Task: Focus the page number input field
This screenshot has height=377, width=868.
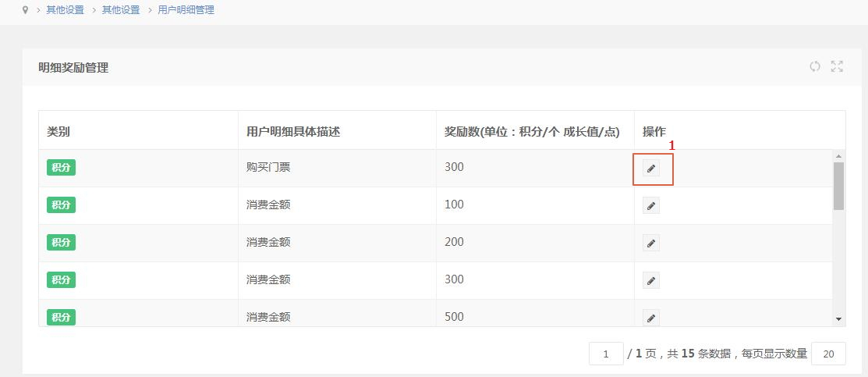Action: [x=606, y=354]
